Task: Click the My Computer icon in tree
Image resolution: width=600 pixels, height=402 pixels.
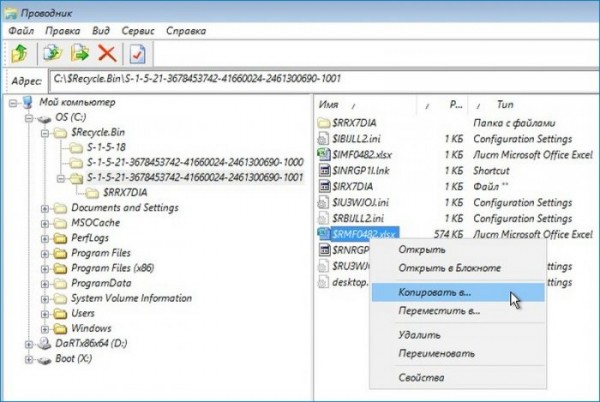Action: 27,102
